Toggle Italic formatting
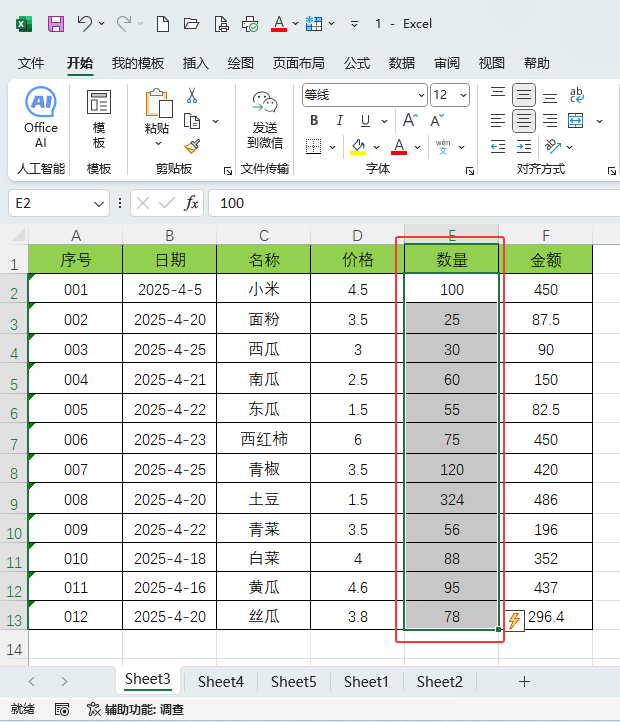This screenshot has width=620, height=722. [x=339, y=121]
